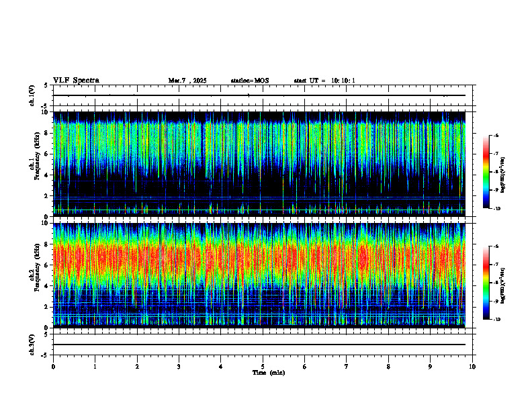Click time axis tick label "0"
The image size is (532, 411).
tap(53, 367)
